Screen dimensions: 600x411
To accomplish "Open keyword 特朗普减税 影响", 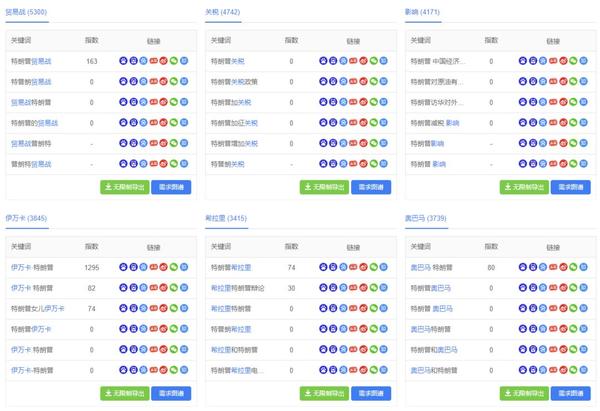I will [x=435, y=123].
